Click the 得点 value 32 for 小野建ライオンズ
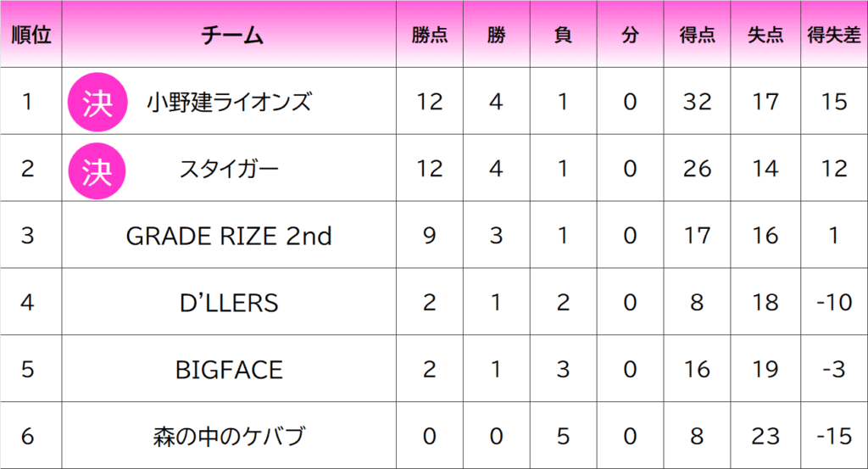 coord(697,102)
